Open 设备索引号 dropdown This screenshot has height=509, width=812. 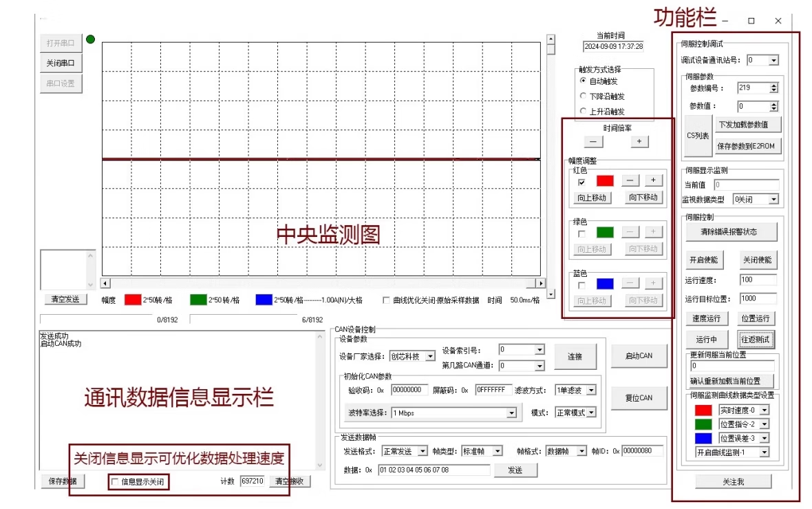pyautogui.click(x=539, y=350)
